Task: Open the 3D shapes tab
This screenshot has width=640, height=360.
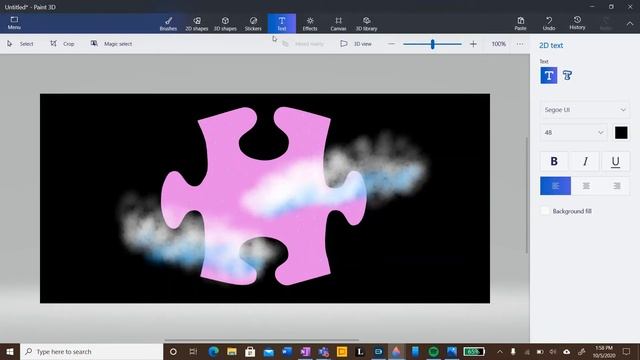Action: tap(225, 24)
